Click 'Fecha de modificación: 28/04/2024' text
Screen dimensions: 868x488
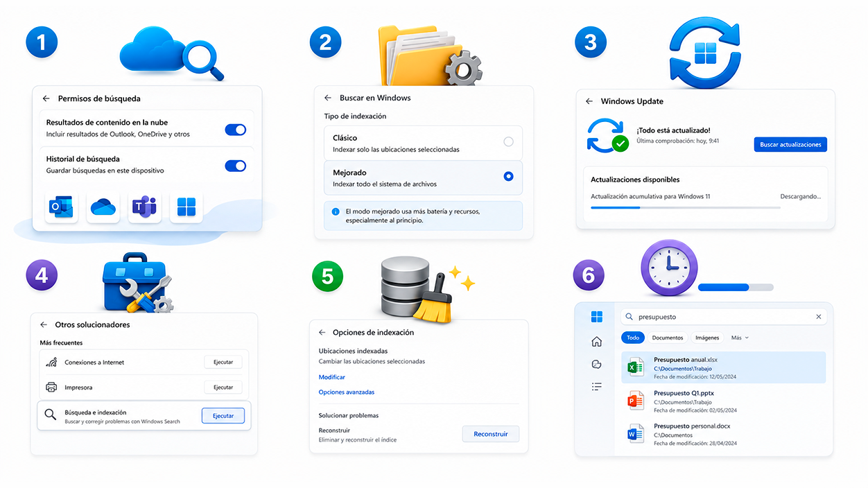[x=695, y=443]
